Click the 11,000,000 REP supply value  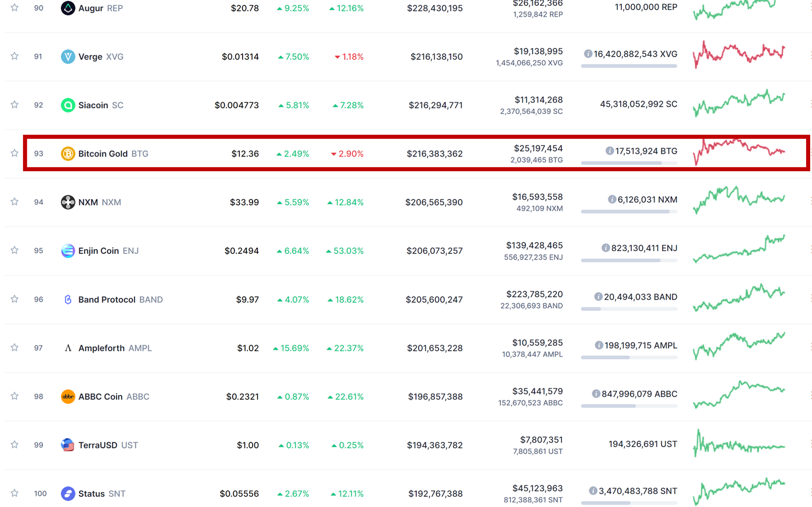pyautogui.click(x=646, y=7)
